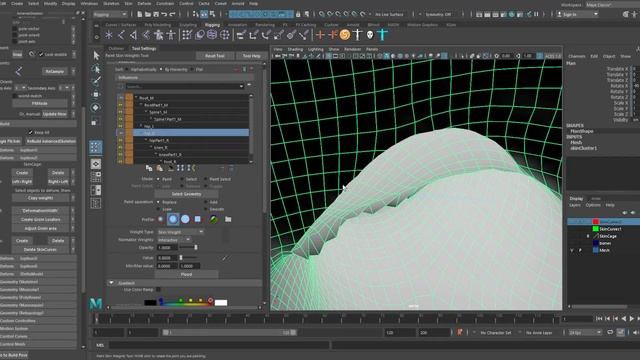The image size is (640, 360).
Task: Open the brush profile file browser folder
Action: pos(228,219)
